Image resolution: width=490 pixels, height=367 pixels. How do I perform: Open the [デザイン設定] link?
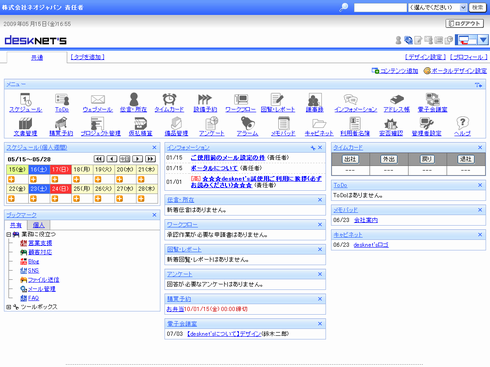coord(425,57)
